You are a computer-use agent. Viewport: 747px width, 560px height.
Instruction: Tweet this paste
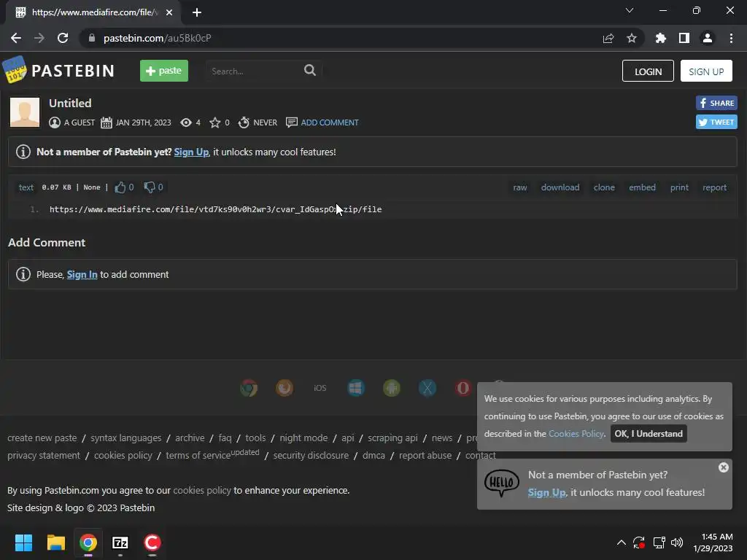click(x=716, y=122)
